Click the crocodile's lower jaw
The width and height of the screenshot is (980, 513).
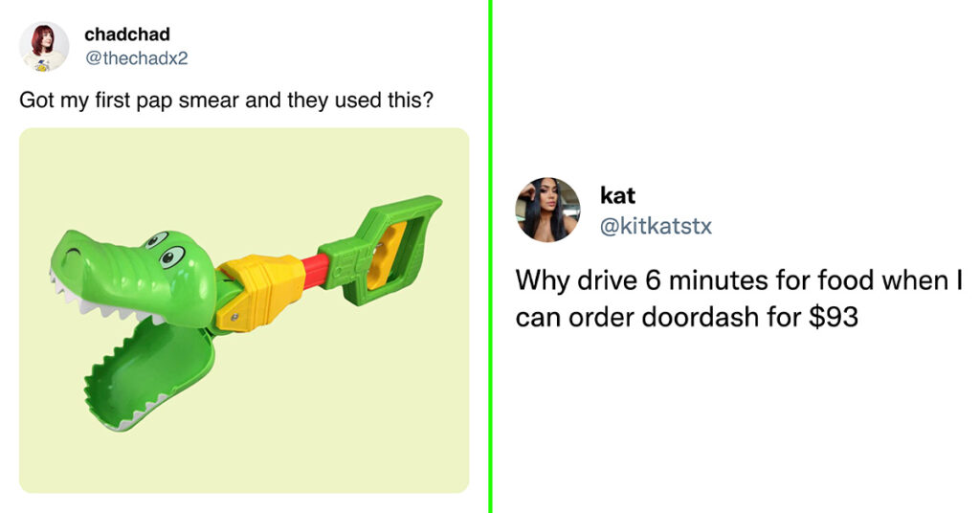150,375
